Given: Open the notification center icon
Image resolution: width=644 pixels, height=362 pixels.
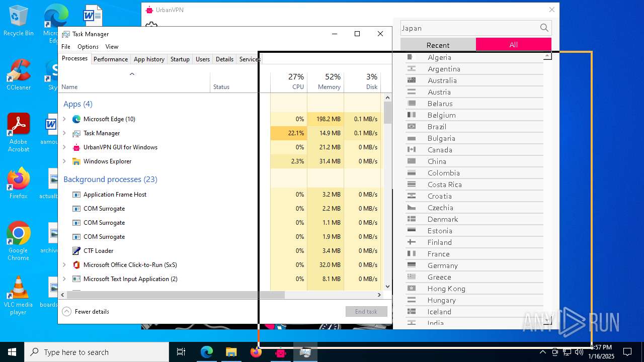Looking at the screenshot, I should point(627,352).
